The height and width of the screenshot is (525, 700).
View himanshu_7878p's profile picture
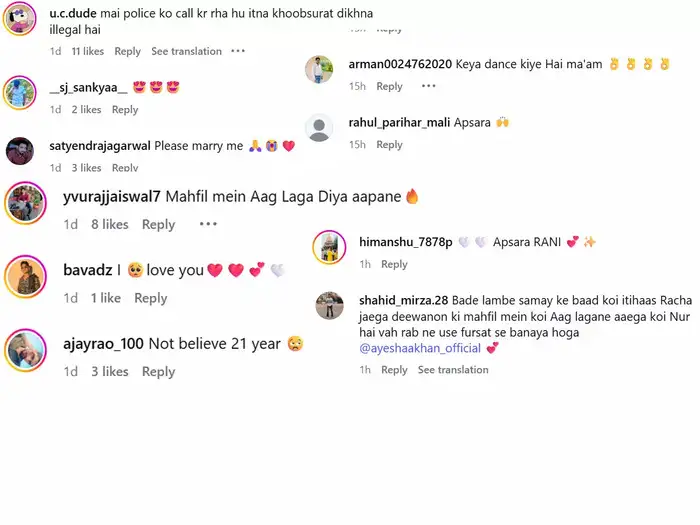(329, 247)
